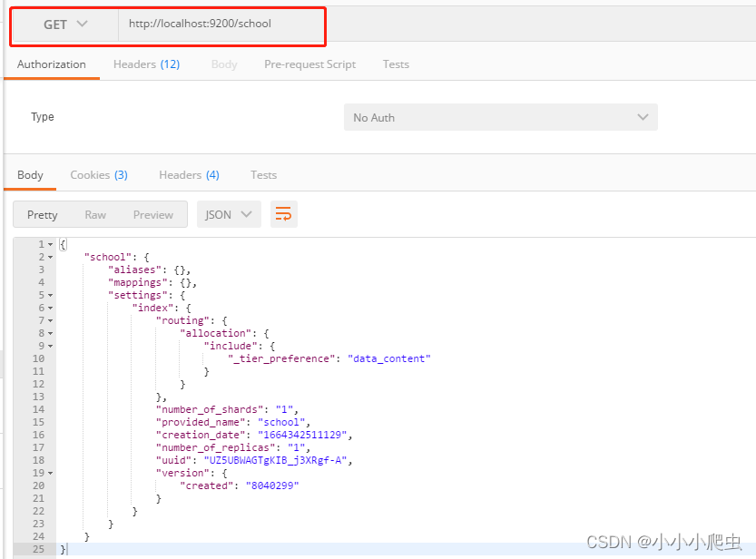The image size is (756, 559).
Task: Open the No Auth type dropdown
Action: pos(500,117)
